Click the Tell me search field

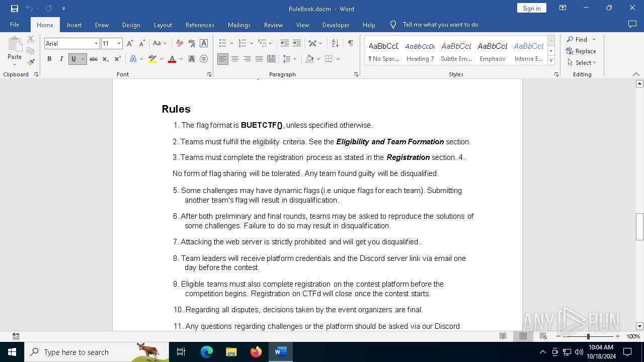pyautogui.click(x=440, y=25)
